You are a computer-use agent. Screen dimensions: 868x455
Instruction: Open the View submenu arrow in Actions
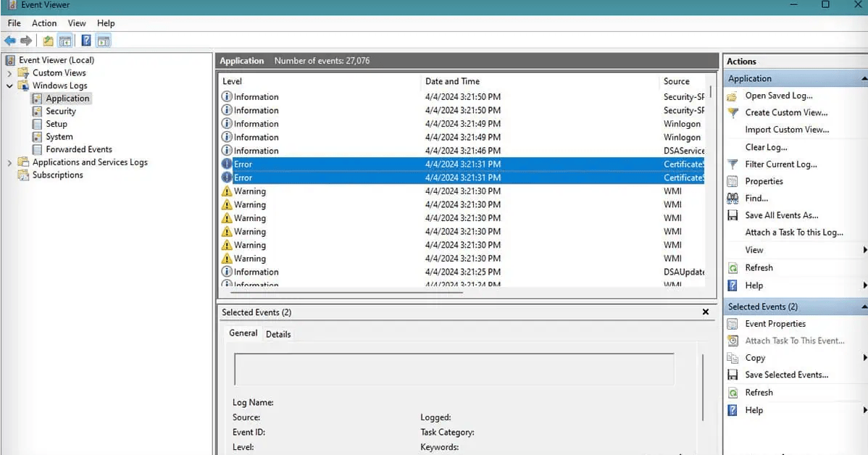tap(864, 250)
